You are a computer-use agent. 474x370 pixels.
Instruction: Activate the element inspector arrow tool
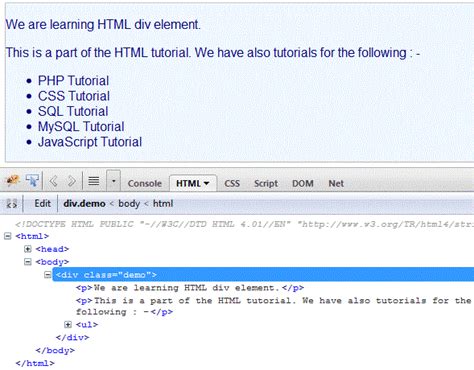(32, 180)
